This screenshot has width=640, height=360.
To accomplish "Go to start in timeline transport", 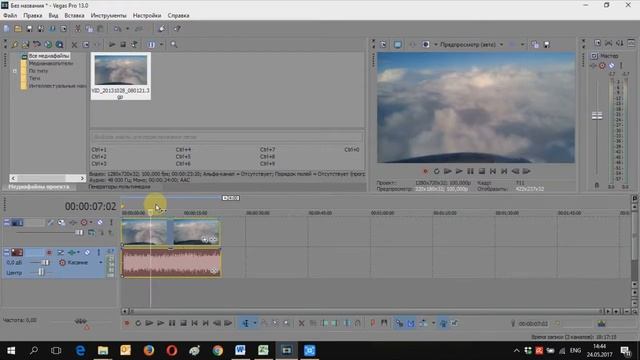I will 195,323.
